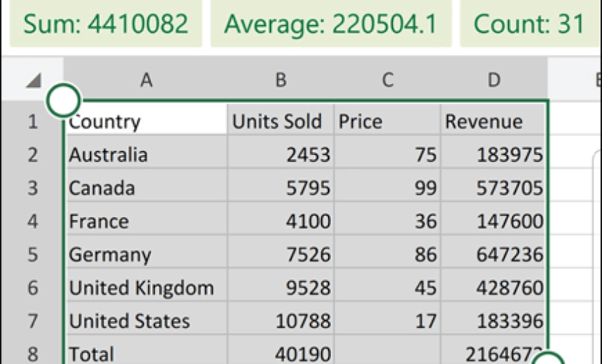The height and width of the screenshot is (364, 602).
Task: Select row 7 header
Action: point(32,321)
